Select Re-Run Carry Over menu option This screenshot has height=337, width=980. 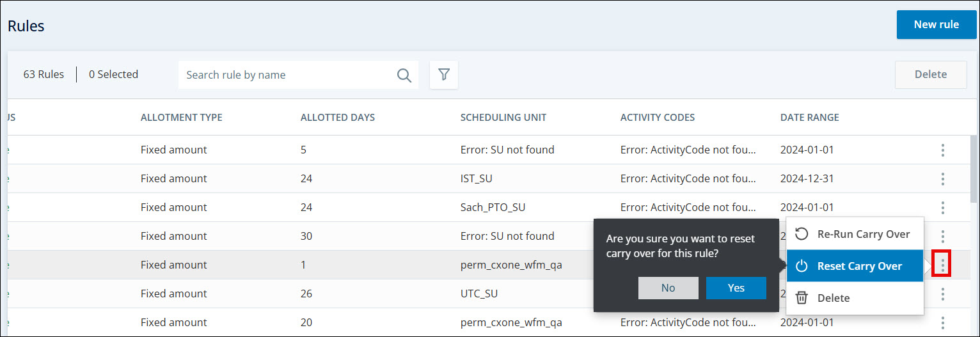click(855, 234)
